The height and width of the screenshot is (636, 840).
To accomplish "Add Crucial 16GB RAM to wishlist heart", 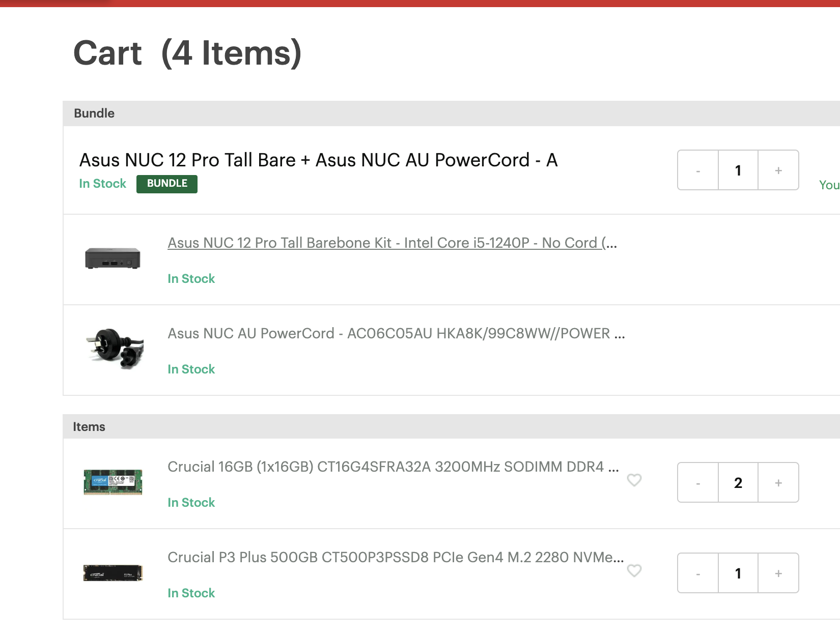I will pos(634,480).
